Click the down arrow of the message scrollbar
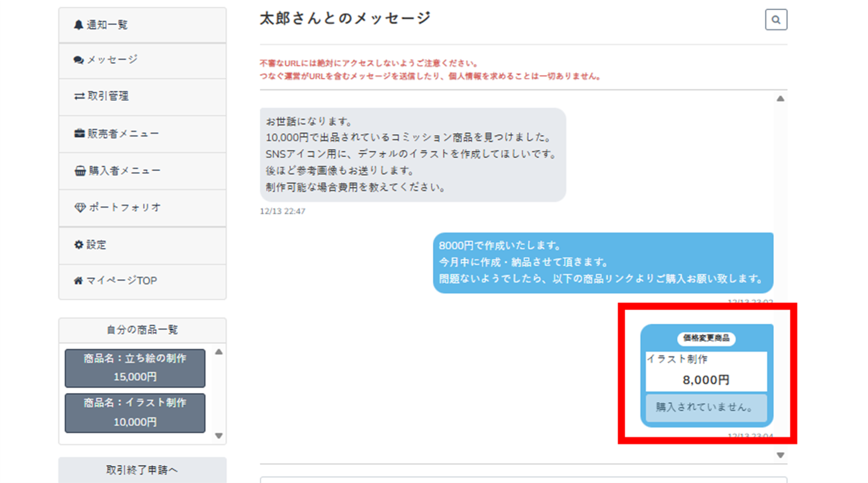 [x=780, y=456]
